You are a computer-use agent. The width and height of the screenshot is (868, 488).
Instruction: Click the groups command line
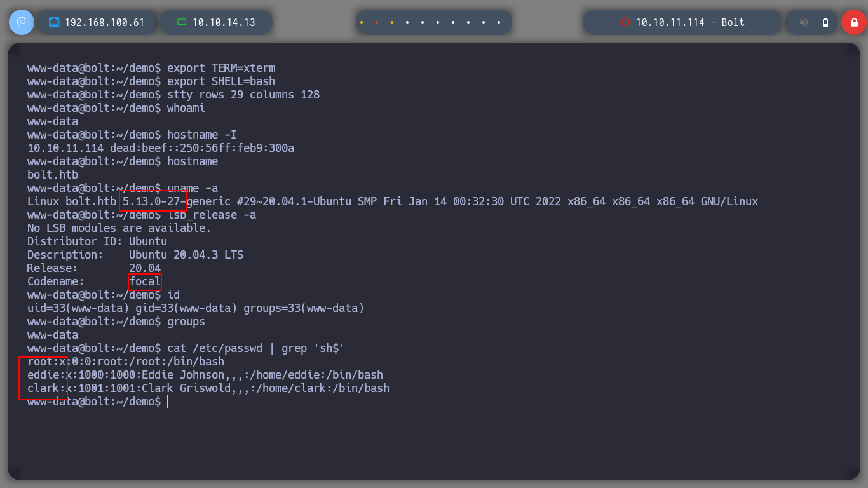point(116,322)
